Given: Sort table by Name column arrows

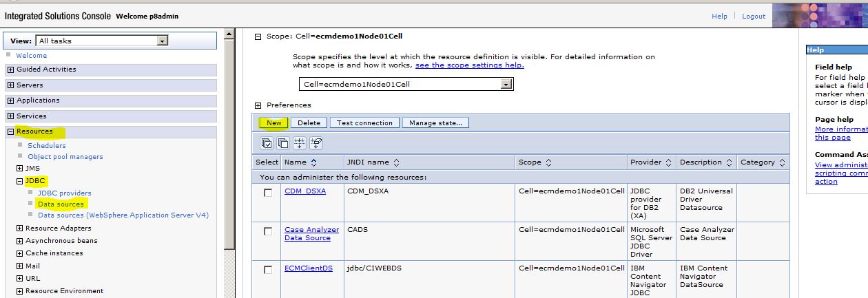Looking at the screenshot, I should click(x=314, y=163).
